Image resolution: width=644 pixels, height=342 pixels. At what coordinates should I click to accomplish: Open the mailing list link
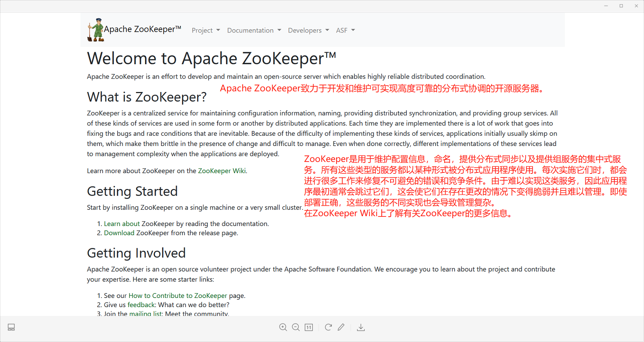145,313
